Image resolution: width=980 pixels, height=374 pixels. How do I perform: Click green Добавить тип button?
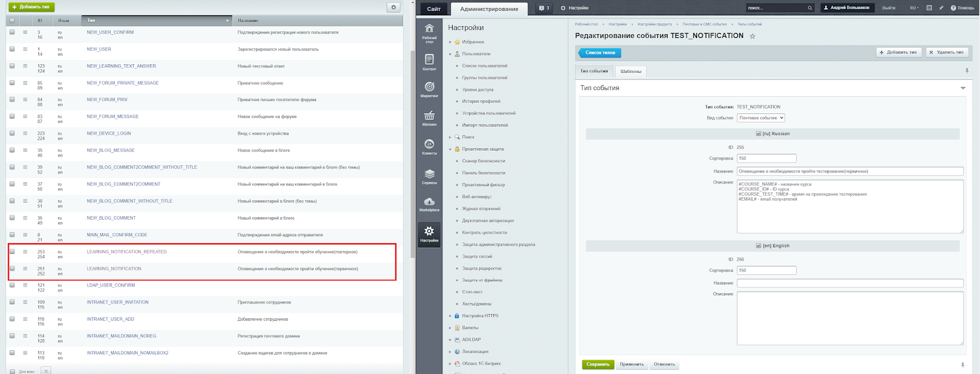[x=31, y=7]
